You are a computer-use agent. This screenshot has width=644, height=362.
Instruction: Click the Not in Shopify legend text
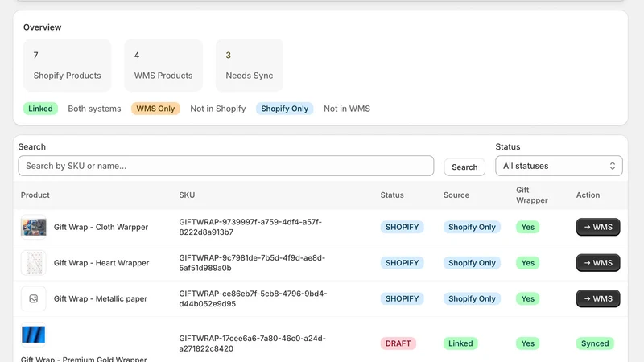click(217, 109)
